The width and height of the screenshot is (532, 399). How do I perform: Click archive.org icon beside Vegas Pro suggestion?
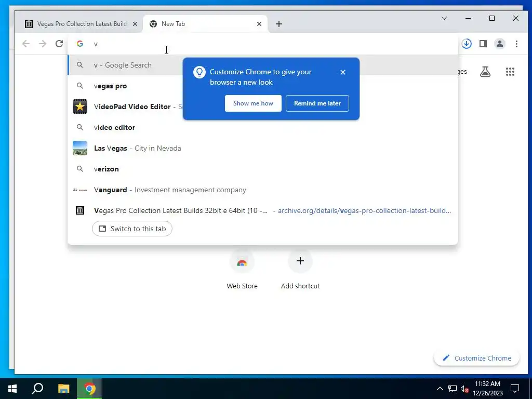[x=79, y=210]
